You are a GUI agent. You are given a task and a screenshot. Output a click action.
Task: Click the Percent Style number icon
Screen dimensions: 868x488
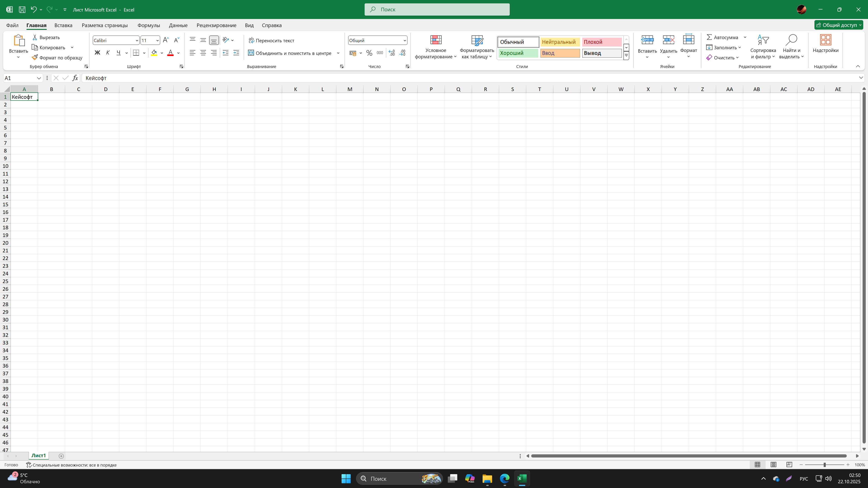pyautogui.click(x=369, y=53)
